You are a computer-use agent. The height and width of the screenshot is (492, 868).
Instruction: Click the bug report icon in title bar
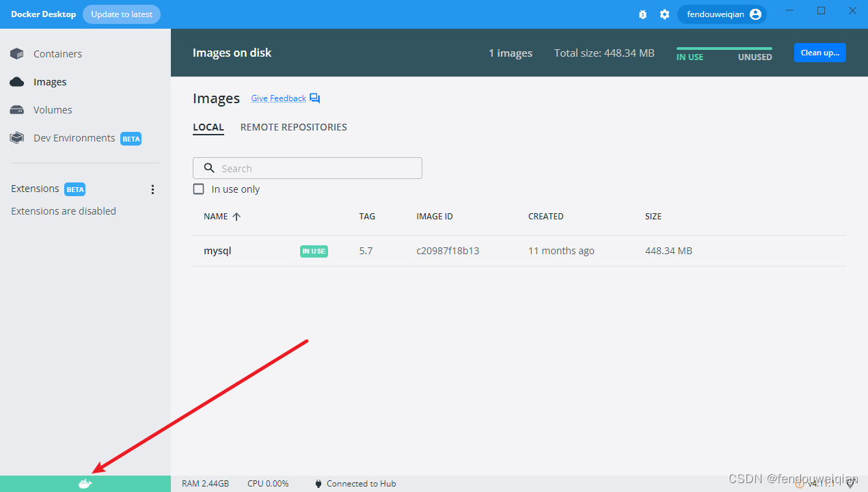[x=642, y=14]
